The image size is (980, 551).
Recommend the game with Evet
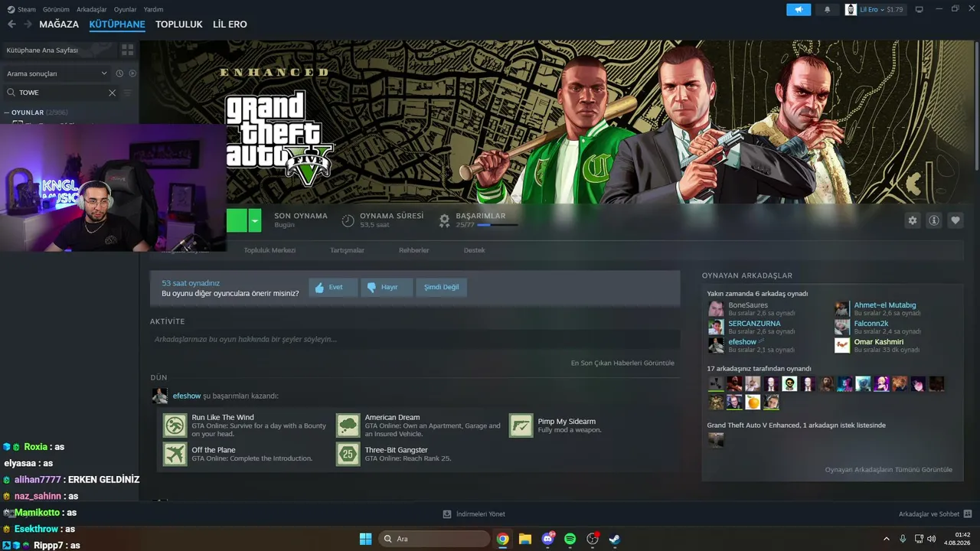tap(333, 287)
